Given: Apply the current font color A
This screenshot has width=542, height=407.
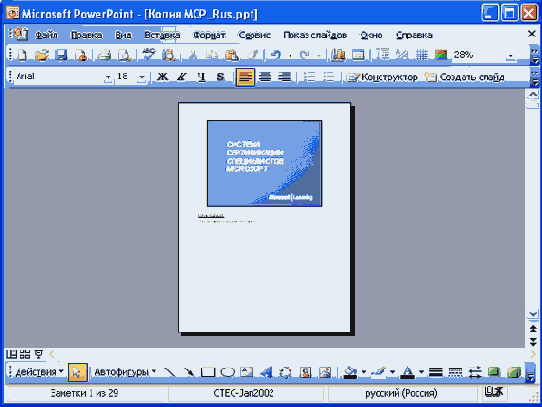Looking at the screenshot, I should (x=408, y=372).
